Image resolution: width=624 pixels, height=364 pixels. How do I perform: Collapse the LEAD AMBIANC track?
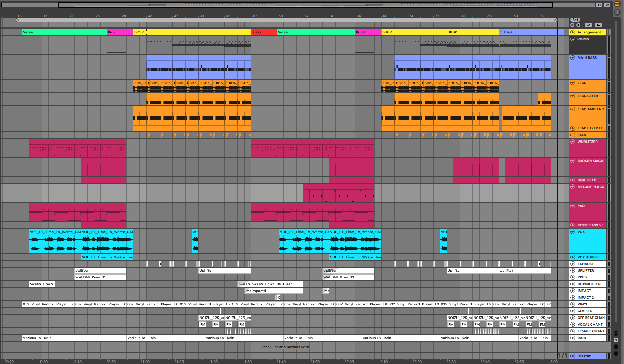(x=573, y=109)
